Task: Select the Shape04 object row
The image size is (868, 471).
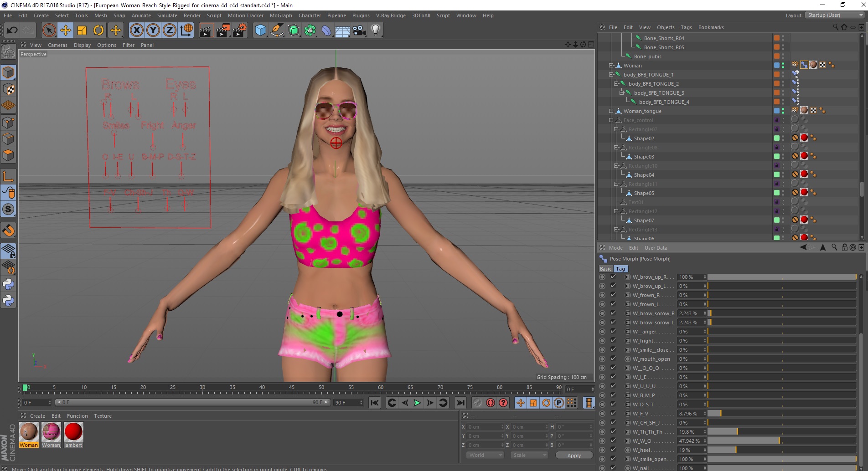Action: coord(644,175)
